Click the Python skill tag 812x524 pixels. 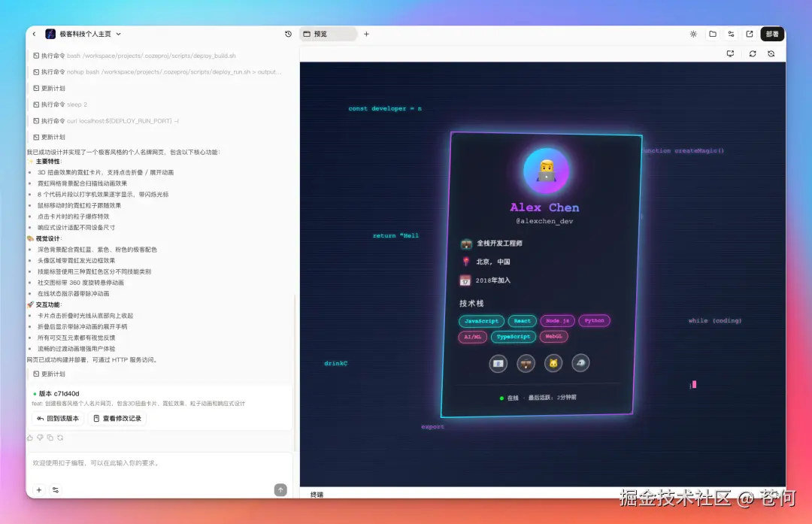[x=595, y=320]
